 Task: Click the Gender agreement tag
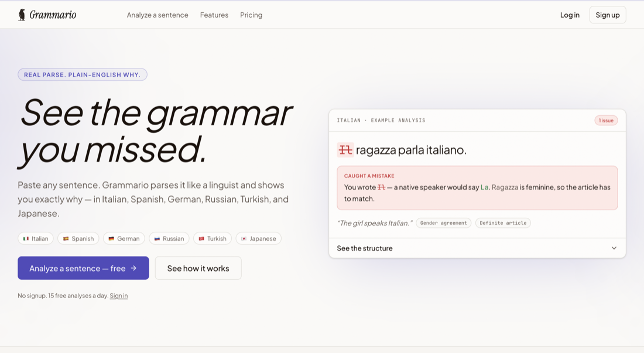(444, 223)
